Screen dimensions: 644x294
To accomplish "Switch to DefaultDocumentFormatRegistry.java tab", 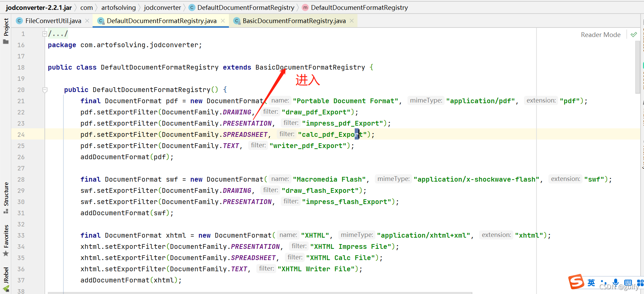I will tap(161, 21).
